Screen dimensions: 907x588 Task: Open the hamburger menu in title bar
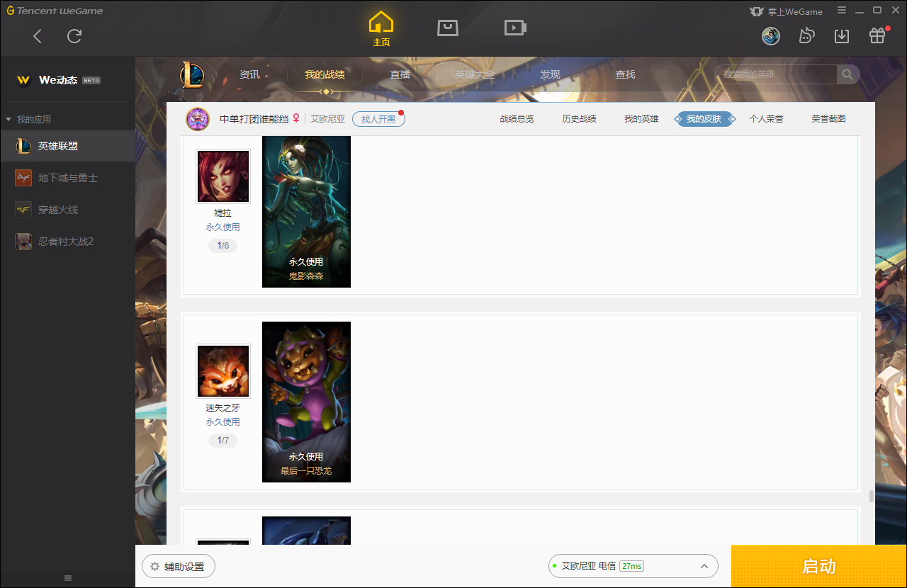[x=842, y=10]
